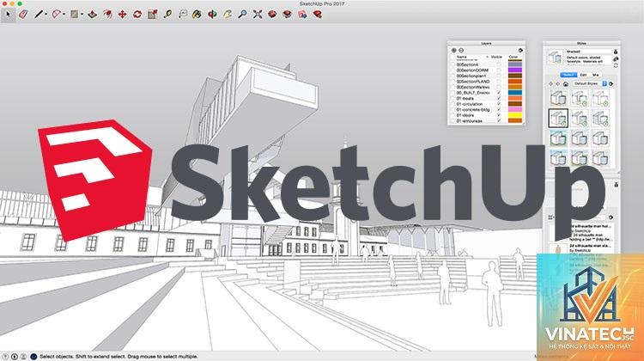Choose the Arc drawing tool
The height and width of the screenshot is (361, 644).
pos(56,15)
